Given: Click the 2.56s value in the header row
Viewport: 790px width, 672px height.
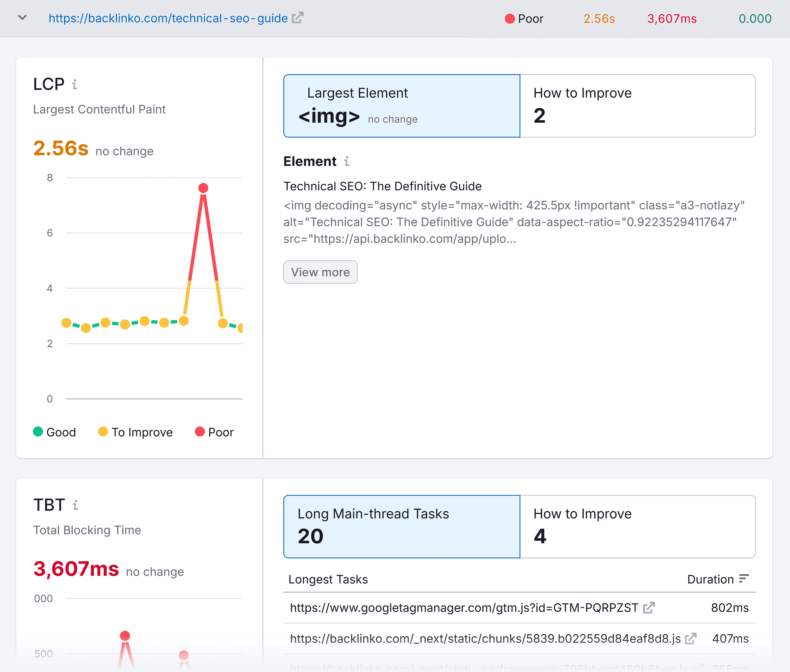Looking at the screenshot, I should point(599,18).
